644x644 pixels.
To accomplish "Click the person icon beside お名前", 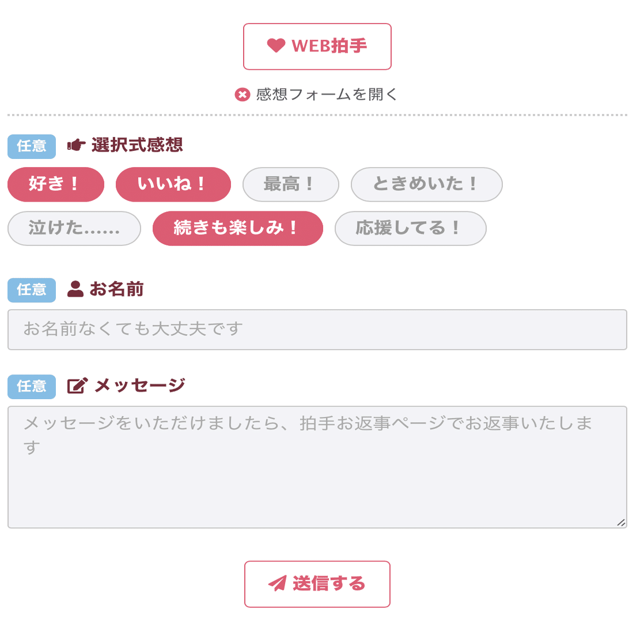I will click(75, 289).
